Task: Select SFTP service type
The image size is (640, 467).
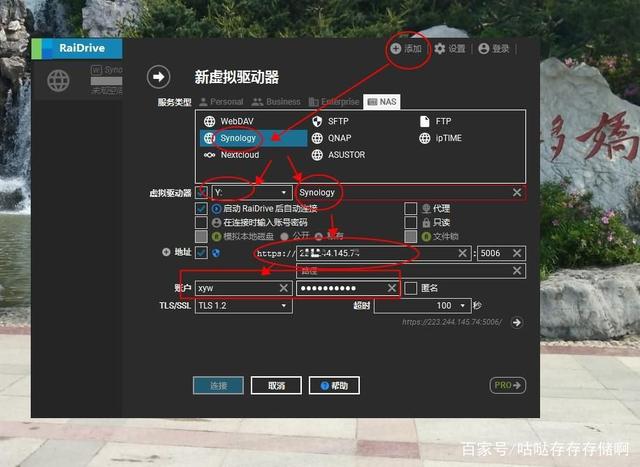Action: (330, 121)
